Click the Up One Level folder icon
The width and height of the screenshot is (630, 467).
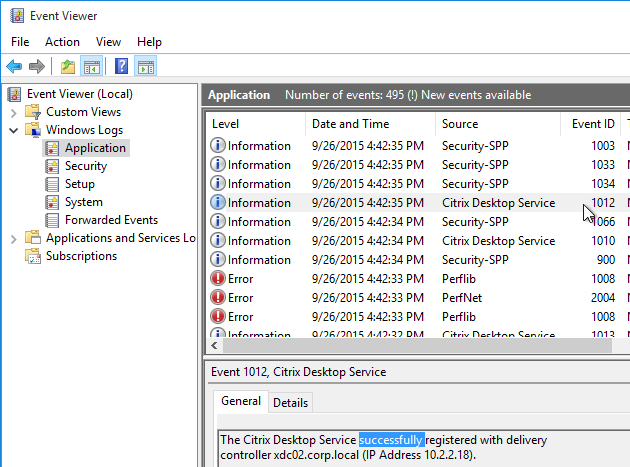tap(67, 67)
